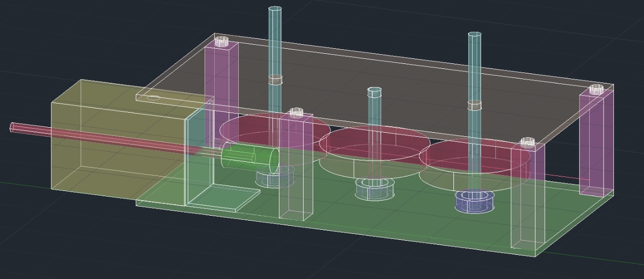The width and height of the screenshot is (644, 279).
Task: Select the screw on the far-right purple pillar
Action: (596, 90)
